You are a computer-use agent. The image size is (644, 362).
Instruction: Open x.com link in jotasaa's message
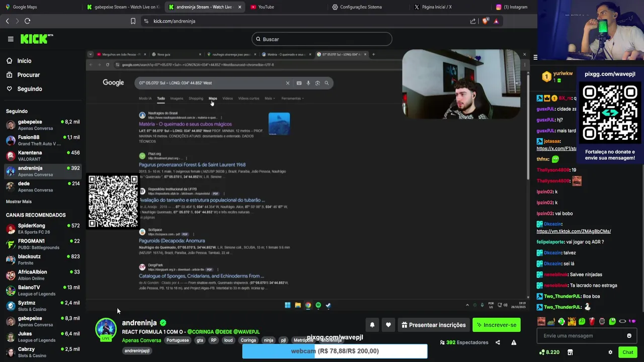[556, 149]
